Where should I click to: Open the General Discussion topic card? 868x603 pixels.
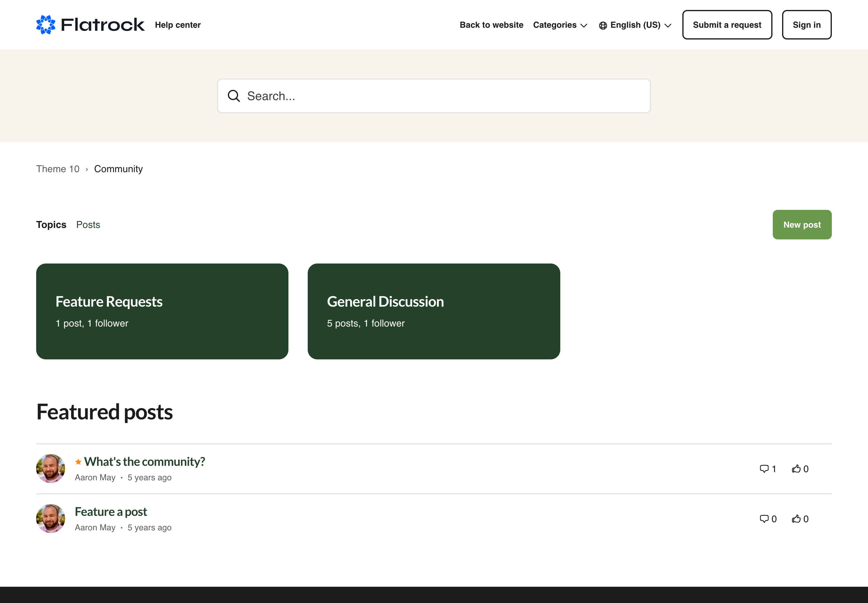(434, 311)
